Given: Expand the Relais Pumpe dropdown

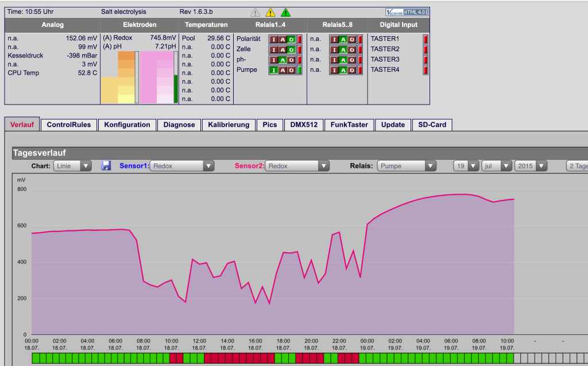Looking at the screenshot, I should [407, 166].
